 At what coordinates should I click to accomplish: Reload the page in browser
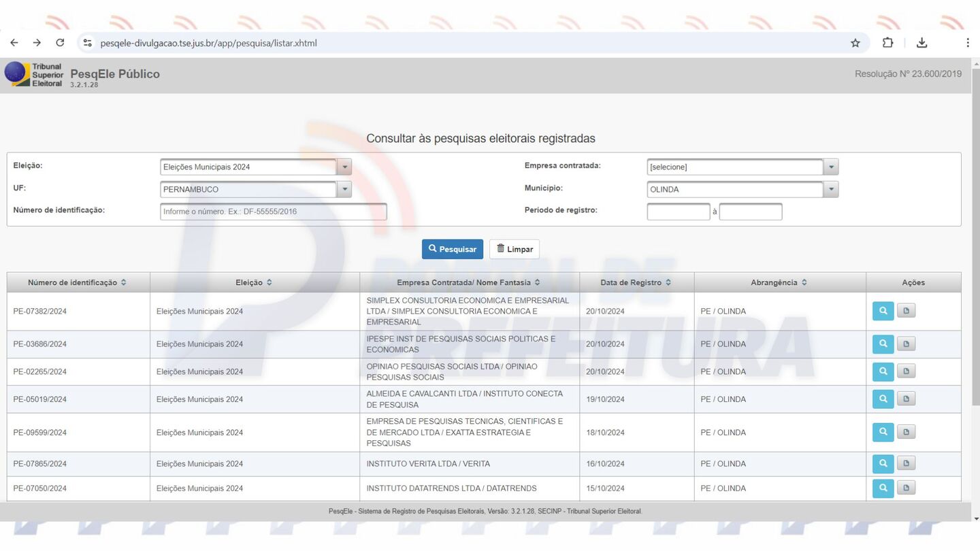click(x=60, y=43)
